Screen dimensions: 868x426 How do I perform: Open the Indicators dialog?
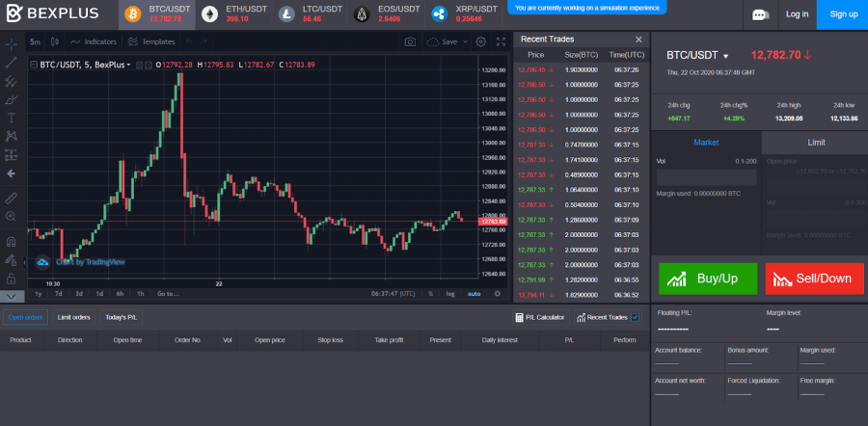coord(94,41)
